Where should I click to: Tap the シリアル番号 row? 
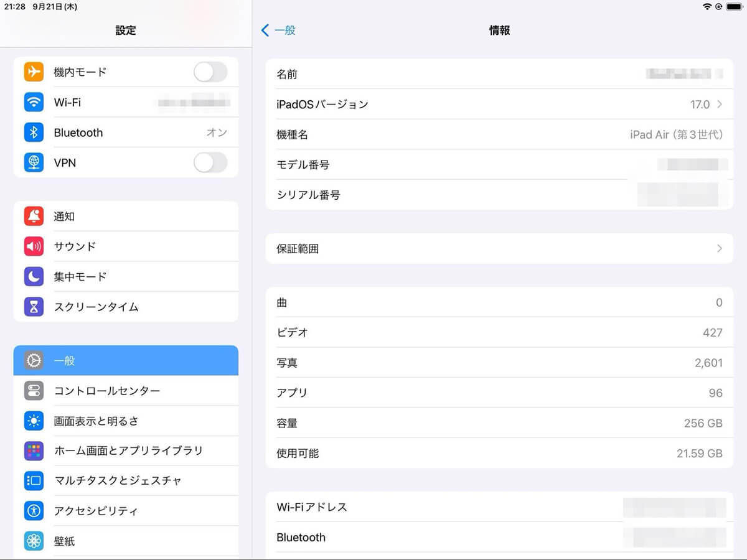pyautogui.click(x=499, y=195)
